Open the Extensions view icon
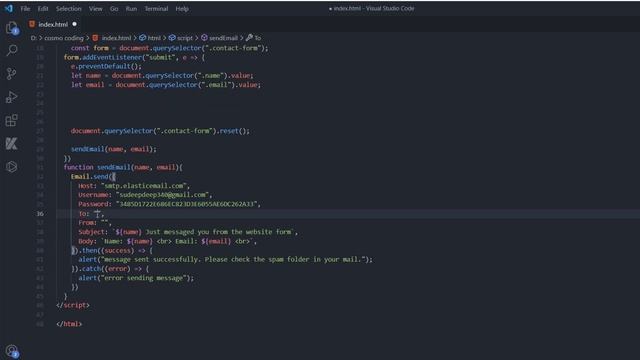 click(11, 120)
